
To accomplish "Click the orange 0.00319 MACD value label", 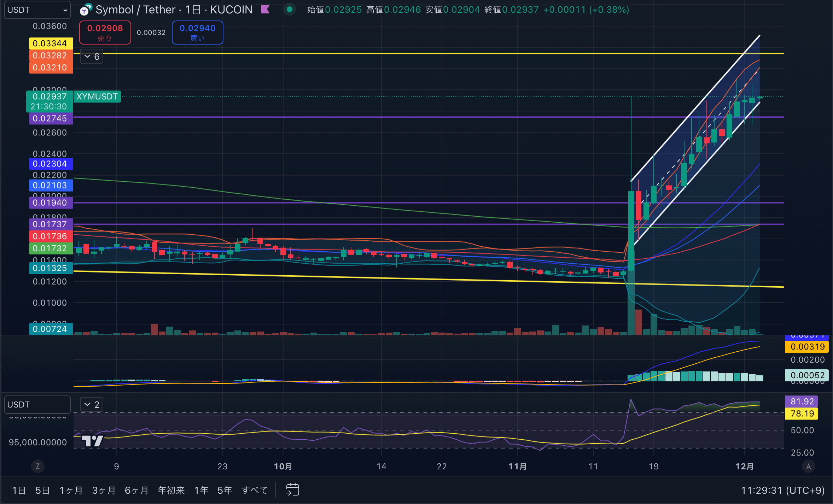I will (x=807, y=346).
